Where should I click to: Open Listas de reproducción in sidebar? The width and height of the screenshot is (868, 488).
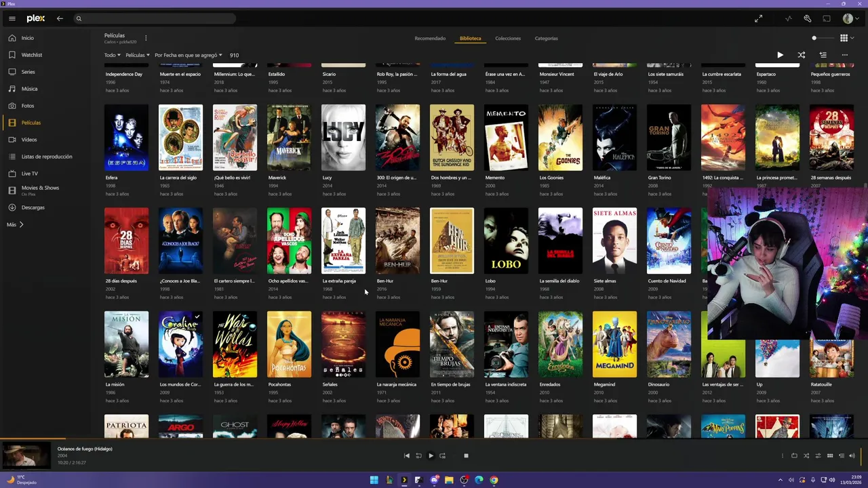tap(45, 157)
